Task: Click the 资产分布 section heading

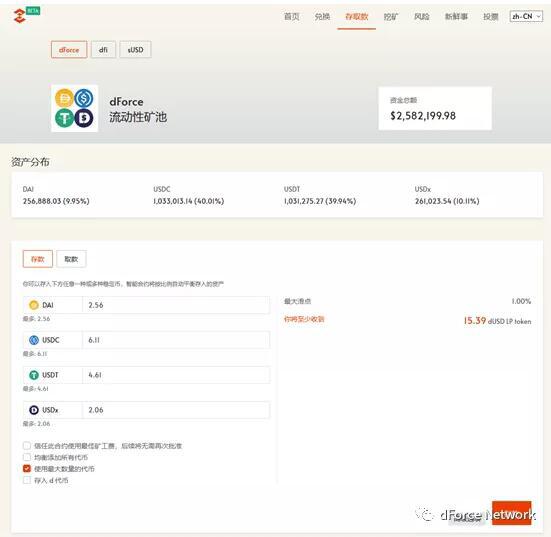Action: [30, 162]
